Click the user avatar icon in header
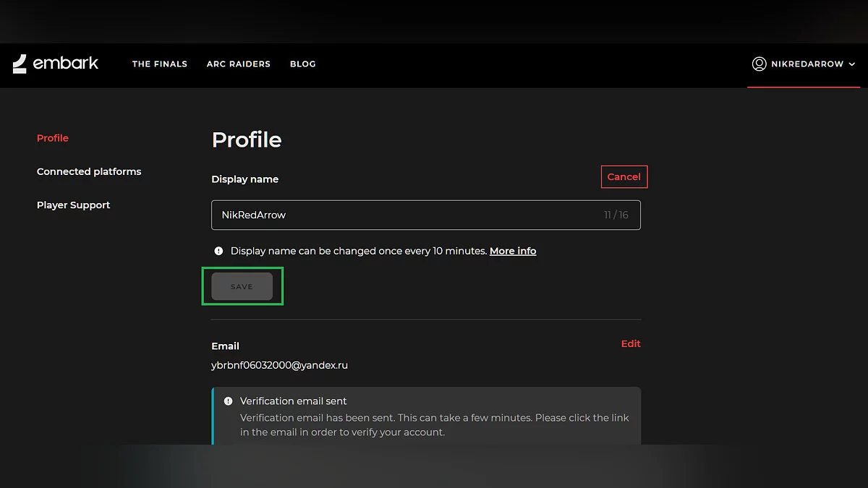 (759, 64)
